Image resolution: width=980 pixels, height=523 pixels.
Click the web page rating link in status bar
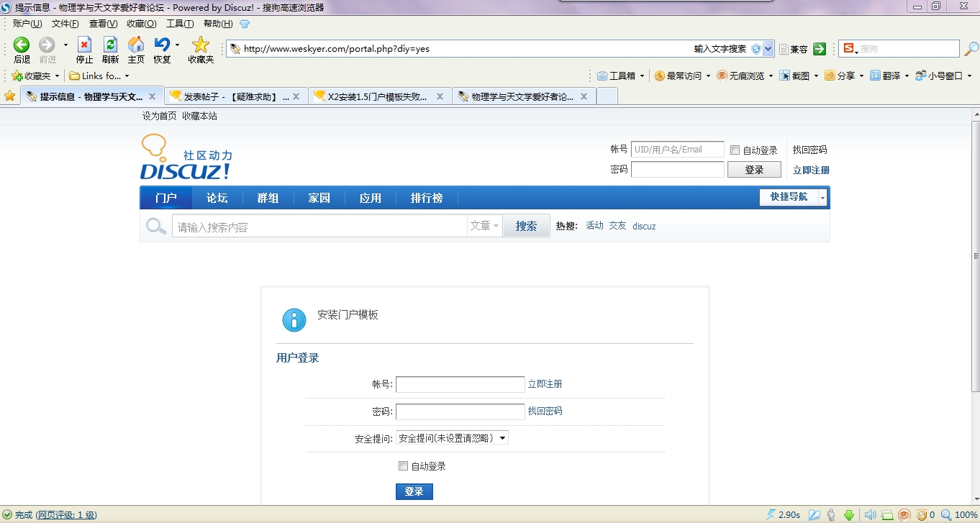66,515
